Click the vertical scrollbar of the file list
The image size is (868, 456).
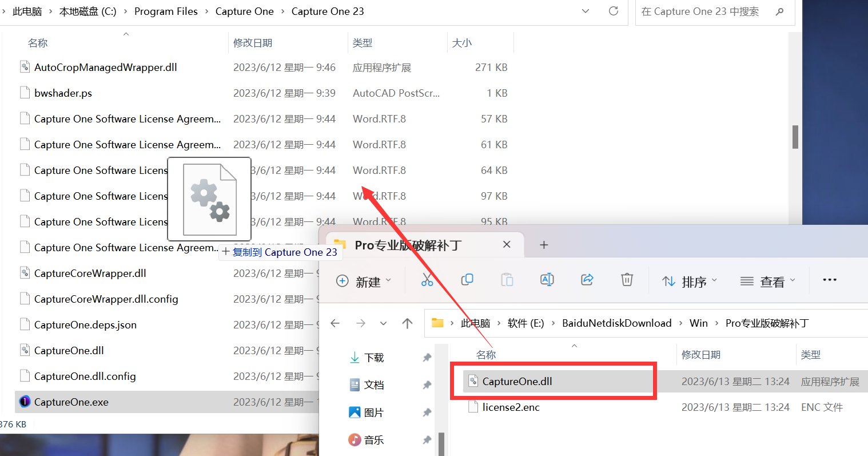[x=795, y=137]
